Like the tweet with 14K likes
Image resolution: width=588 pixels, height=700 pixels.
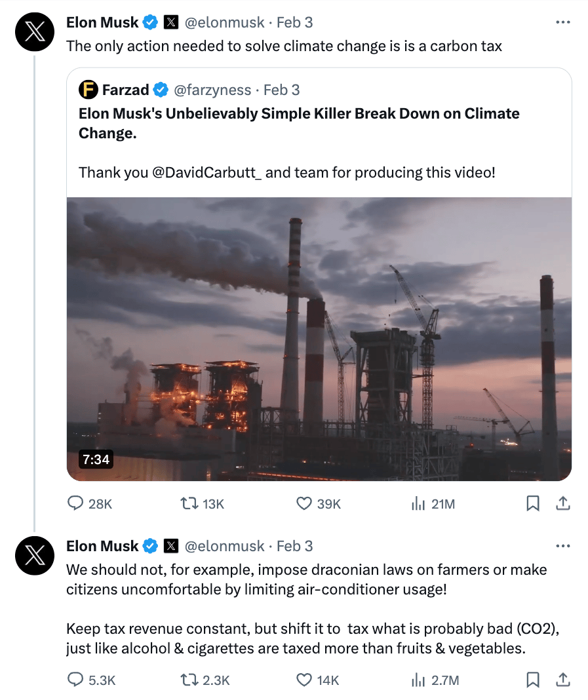click(304, 680)
